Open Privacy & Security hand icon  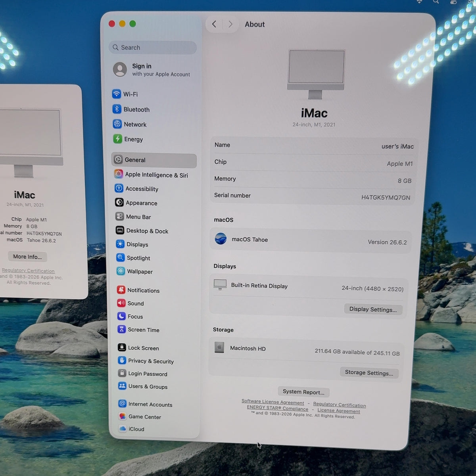122,361
